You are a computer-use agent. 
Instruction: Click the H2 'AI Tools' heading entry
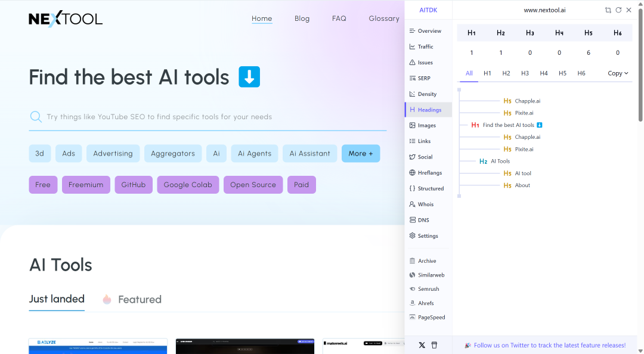[494, 162]
